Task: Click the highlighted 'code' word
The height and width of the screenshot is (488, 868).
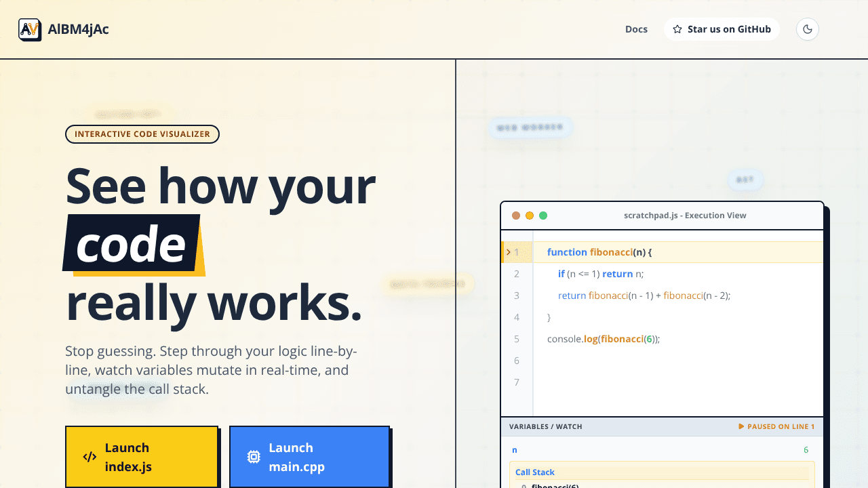Action: (132, 243)
